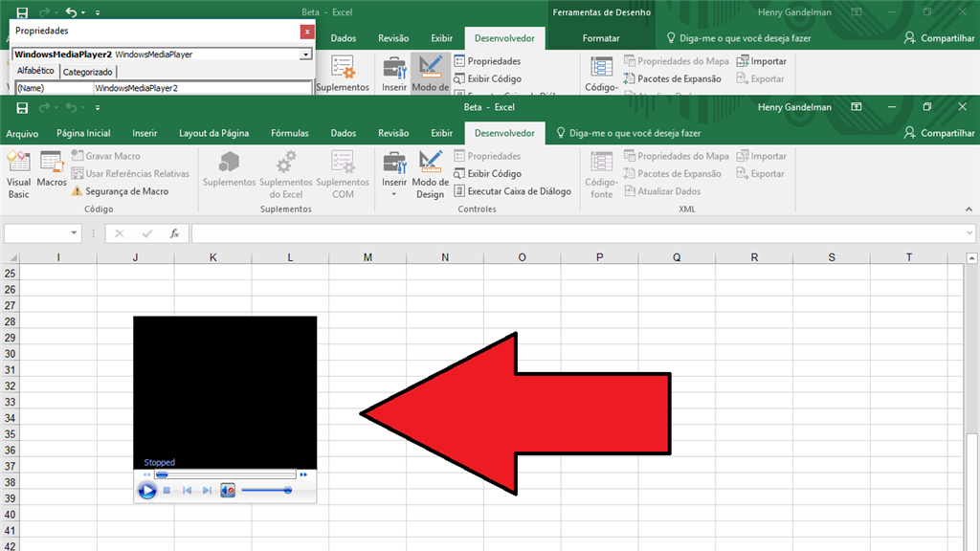Open the Formatar tab in the back window
This screenshot has height=551, width=980.
coord(601,38)
